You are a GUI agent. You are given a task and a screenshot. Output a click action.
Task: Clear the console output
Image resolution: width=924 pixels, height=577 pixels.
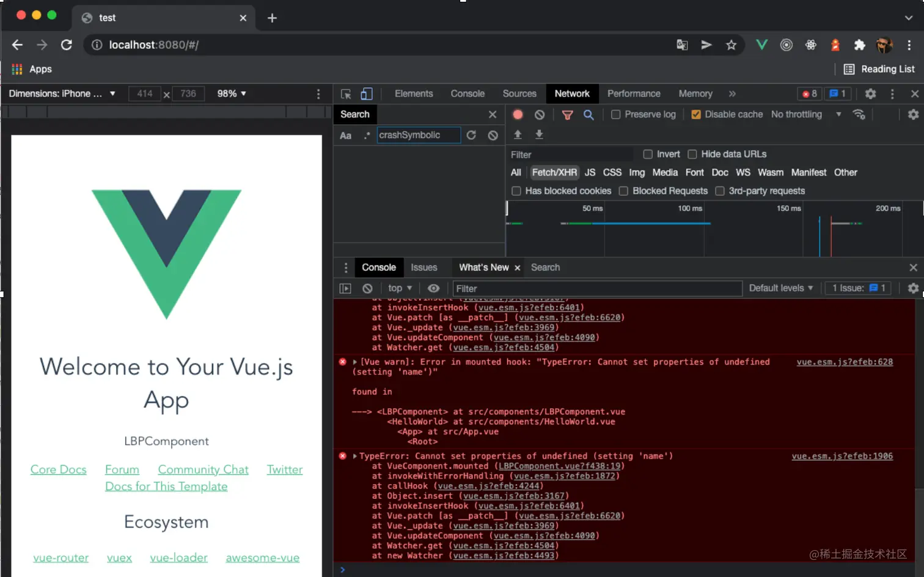pos(367,288)
